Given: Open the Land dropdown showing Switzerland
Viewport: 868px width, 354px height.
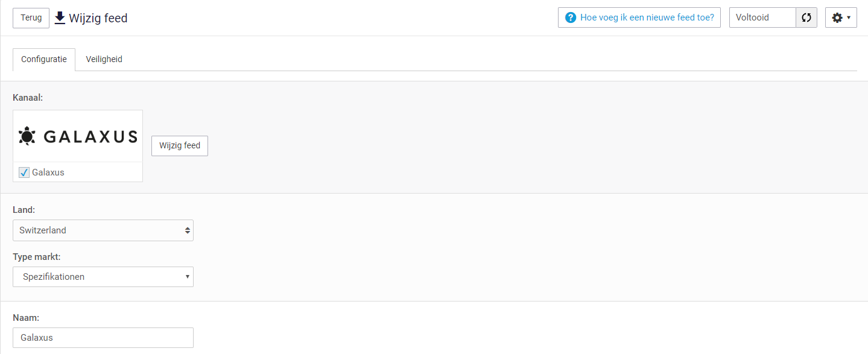Looking at the screenshot, I should [x=103, y=230].
